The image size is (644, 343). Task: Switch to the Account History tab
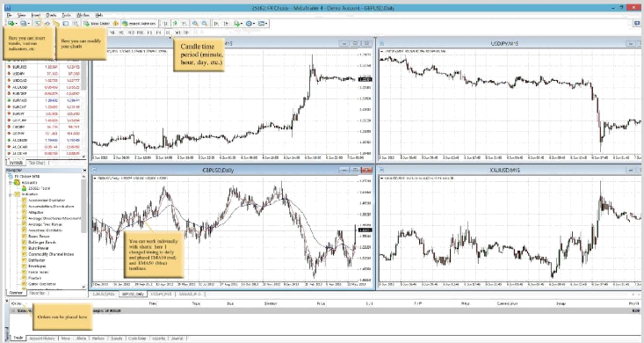tap(42, 338)
